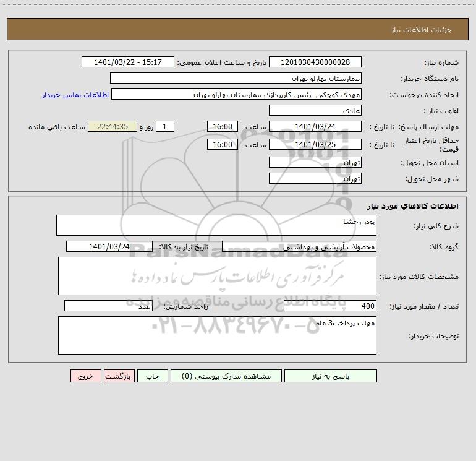
Task: Open مشاهده مدارک پیوستی (0) button
Action: tap(226, 376)
